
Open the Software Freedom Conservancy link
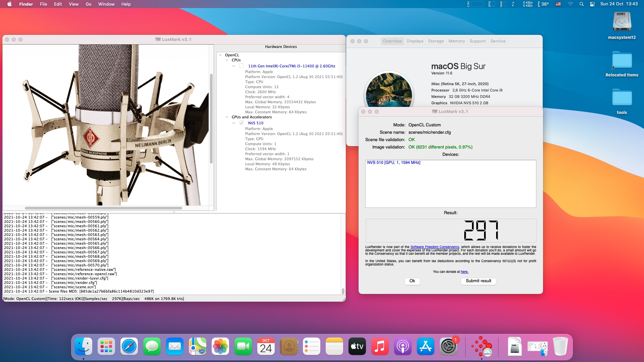click(x=435, y=247)
